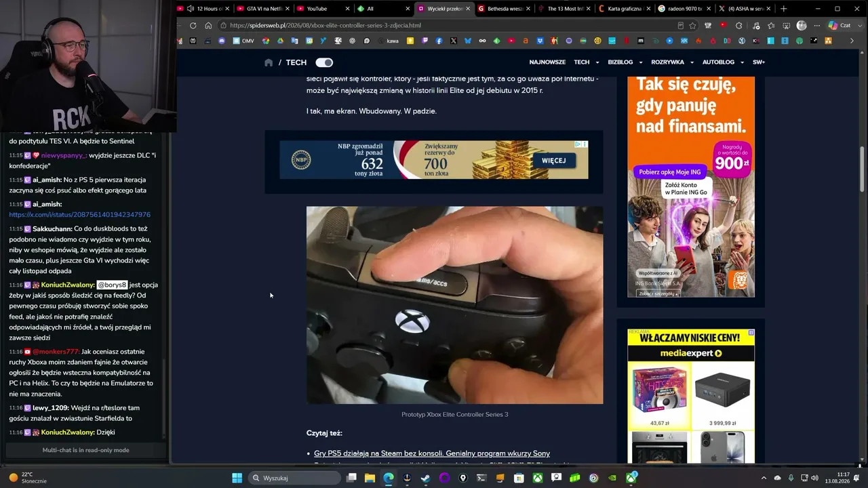Reload the current page

(x=193, y=26)
